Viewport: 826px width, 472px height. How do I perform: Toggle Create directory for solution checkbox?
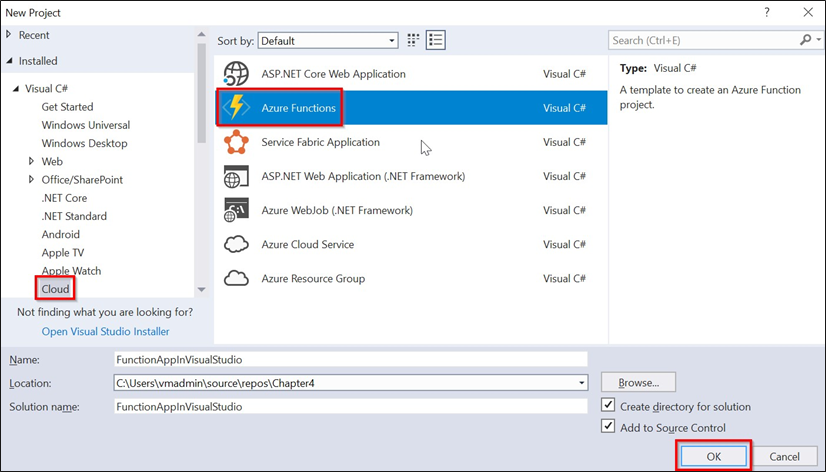pos(608,406)
